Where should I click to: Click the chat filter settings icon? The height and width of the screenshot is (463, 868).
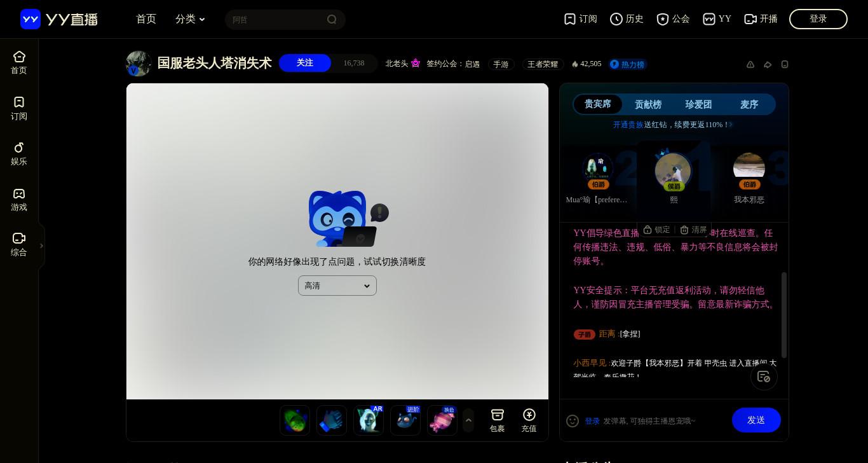coord(764,377)
